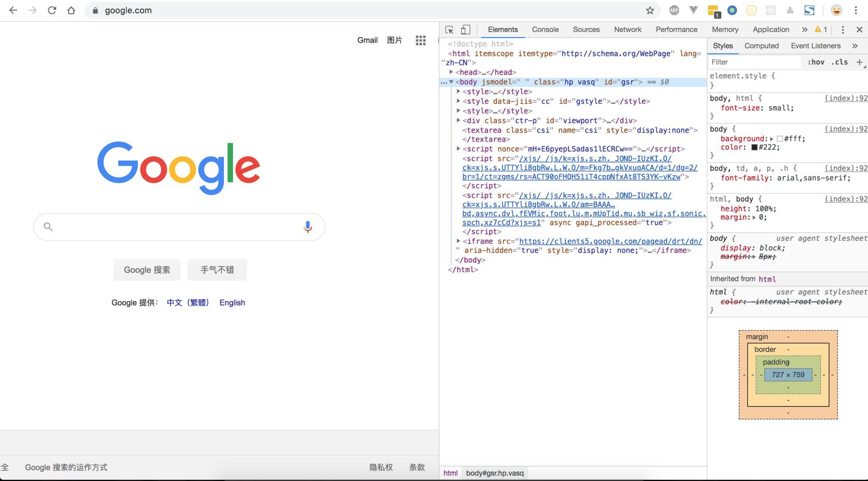Screen dimensions: 868x481
Task: Bookmark the page with the star icon
Action: click(650, 10)
